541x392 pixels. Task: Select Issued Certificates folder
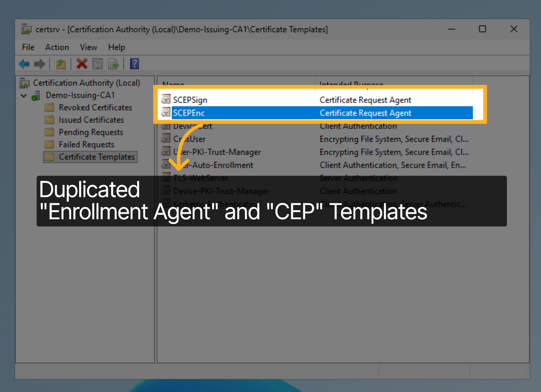click(91, 120)
